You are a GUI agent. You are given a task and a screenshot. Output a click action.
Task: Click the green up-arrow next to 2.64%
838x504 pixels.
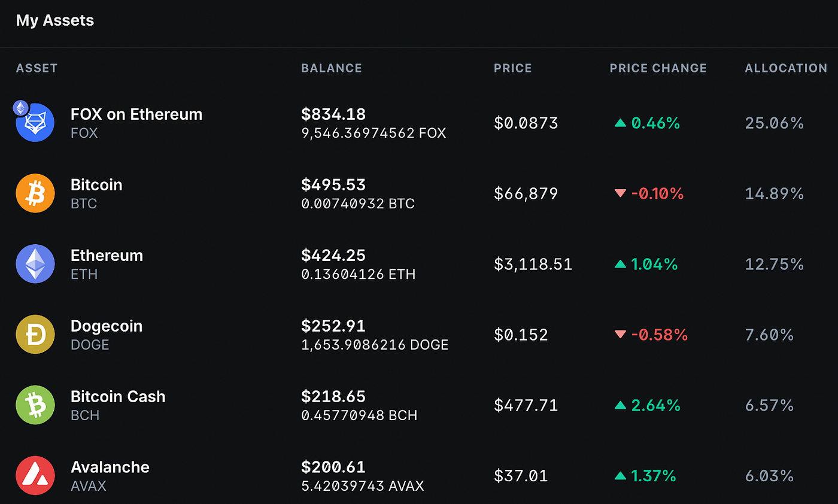coord(620,405)
